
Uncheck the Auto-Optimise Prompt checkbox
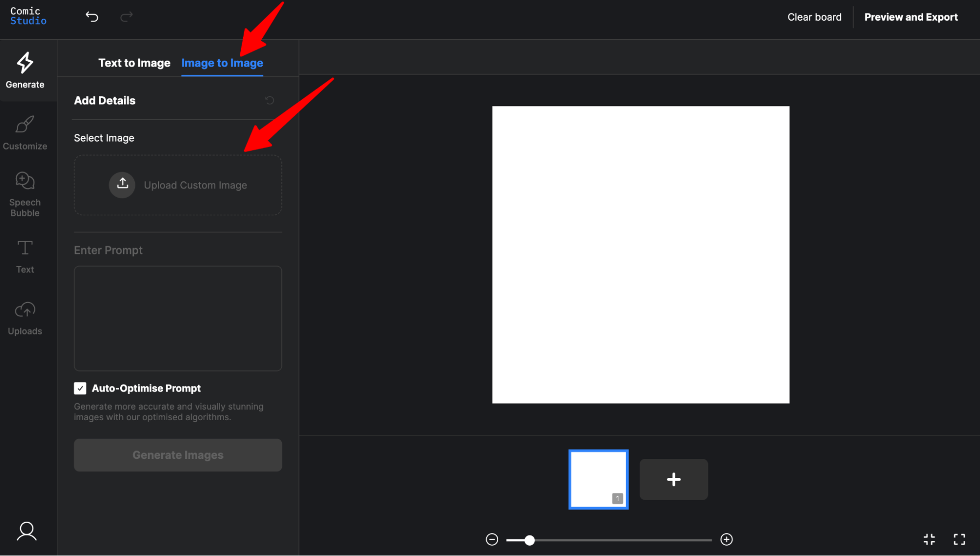click(x=80, y=388)
